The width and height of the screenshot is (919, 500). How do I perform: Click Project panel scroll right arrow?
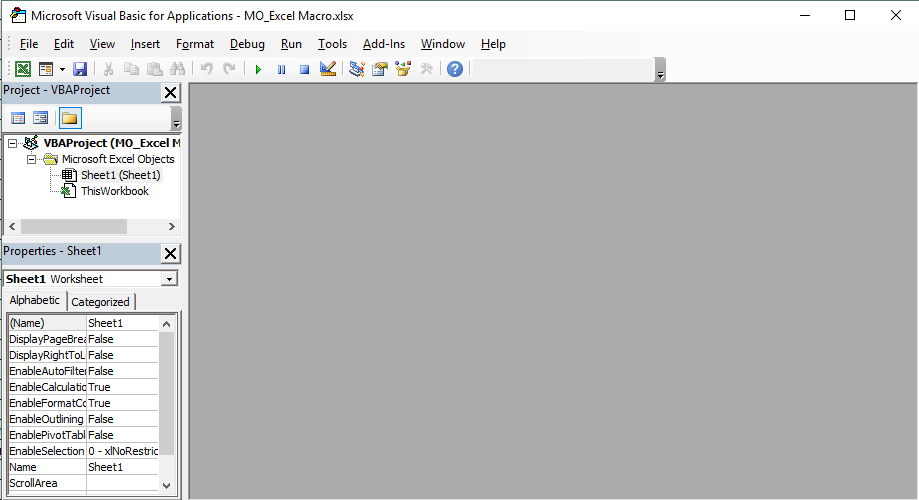click(171, 226)
